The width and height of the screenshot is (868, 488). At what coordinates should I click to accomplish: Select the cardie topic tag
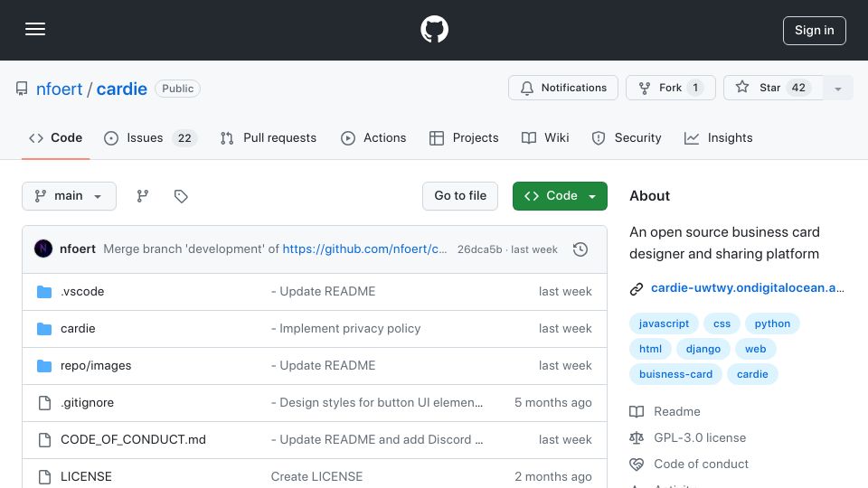point(752,374)
